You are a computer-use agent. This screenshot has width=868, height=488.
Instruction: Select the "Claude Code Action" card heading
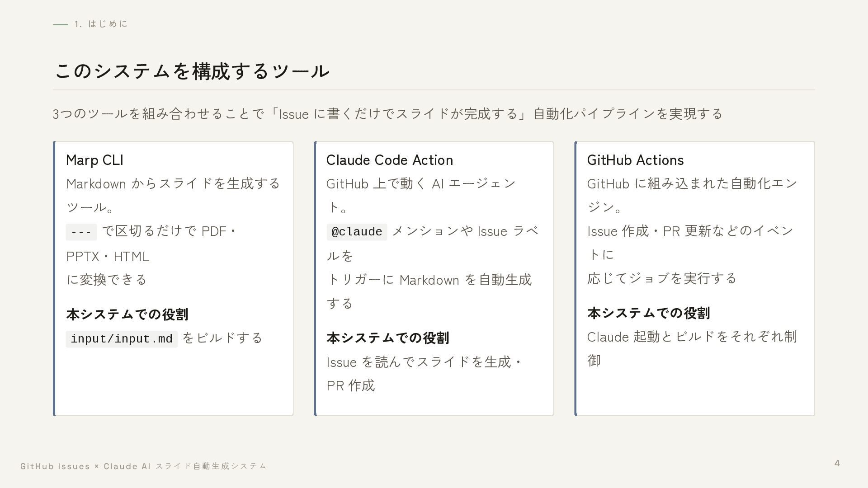click(x=390, y=160)
